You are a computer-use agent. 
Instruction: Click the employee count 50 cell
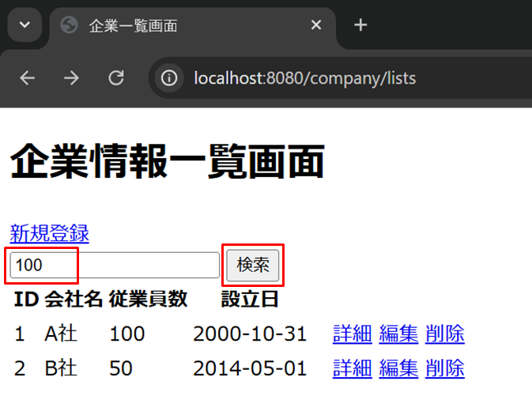coord(121,368)
